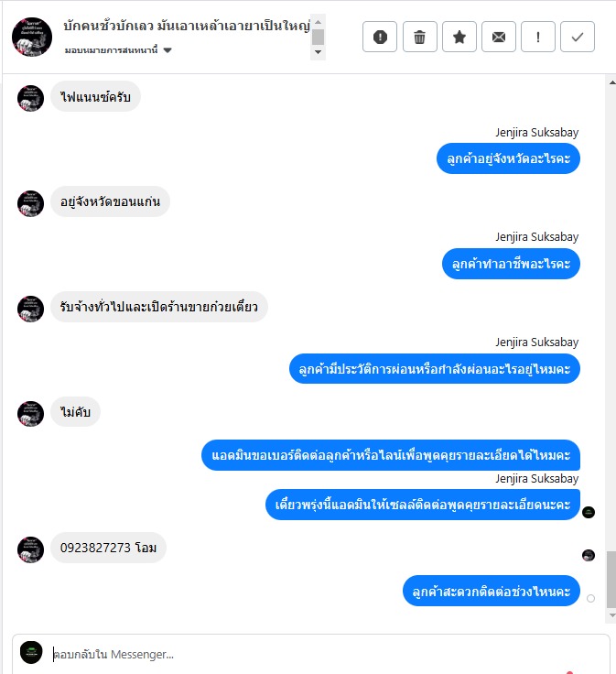
Task: Select the phone number message 0923827273
Action: tap(95, 548)
